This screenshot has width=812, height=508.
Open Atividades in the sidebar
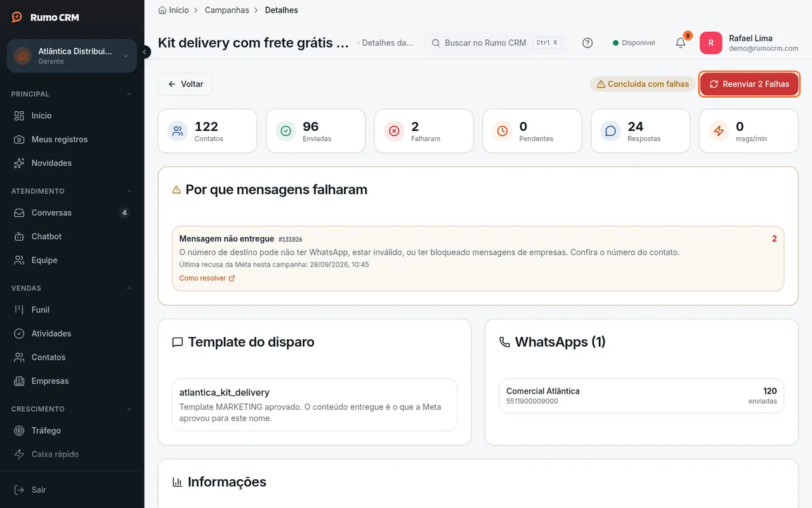(72, 333)
